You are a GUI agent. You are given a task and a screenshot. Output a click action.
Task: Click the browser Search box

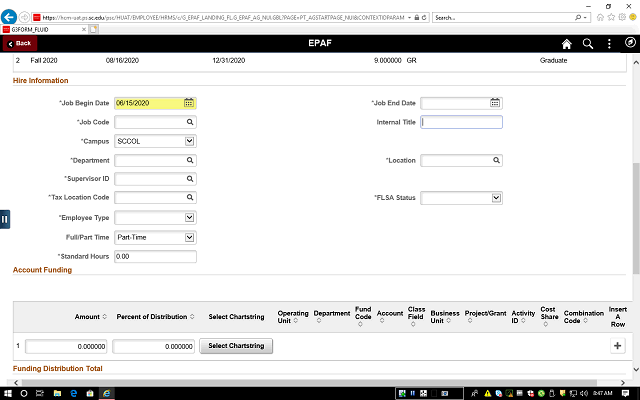pyautogui.click(x=504, y=18)
